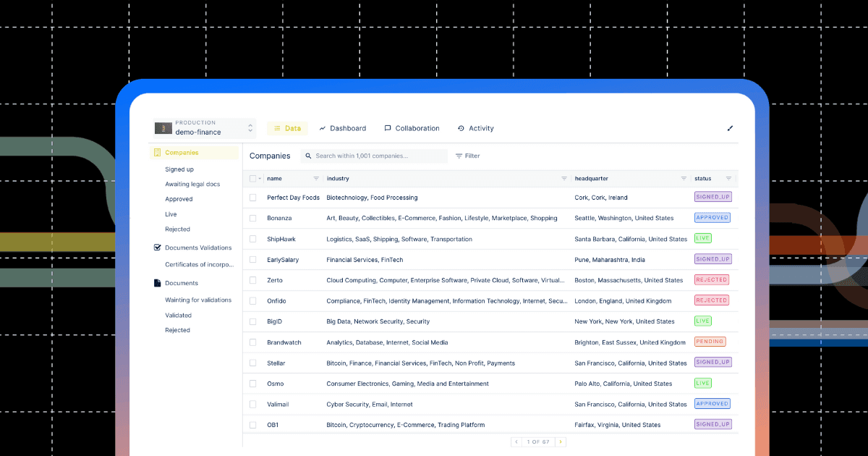
Task: Click the Documents file icon
Action: (158, 283)
